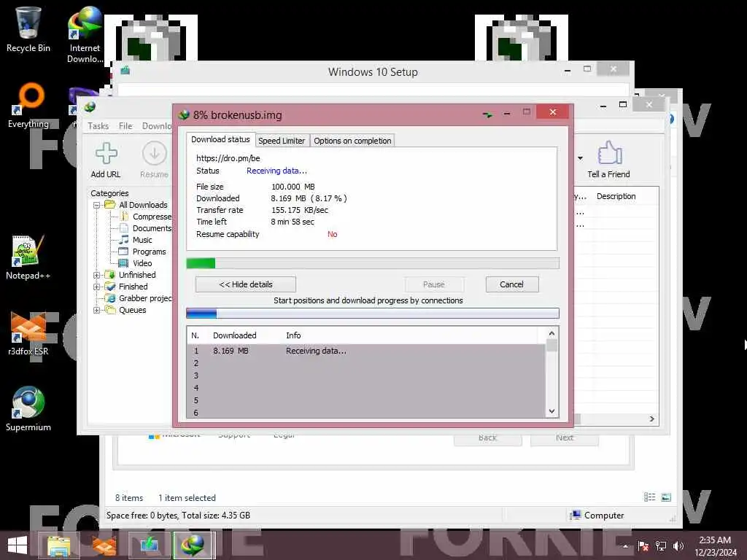Launch the r3dfox ESR browser shortcut
This screenshot has height=560, width=747.
coord(28,333)
